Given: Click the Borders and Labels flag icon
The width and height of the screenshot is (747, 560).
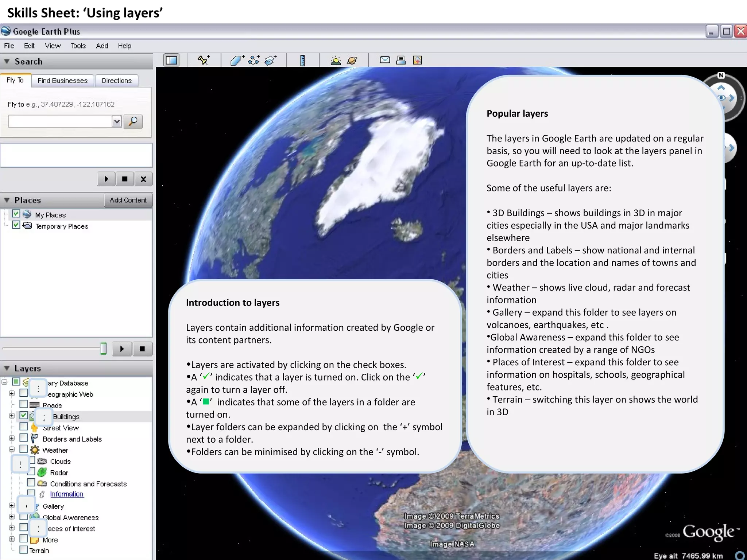Looking at the screenshot, I should (x=35, y=439).
